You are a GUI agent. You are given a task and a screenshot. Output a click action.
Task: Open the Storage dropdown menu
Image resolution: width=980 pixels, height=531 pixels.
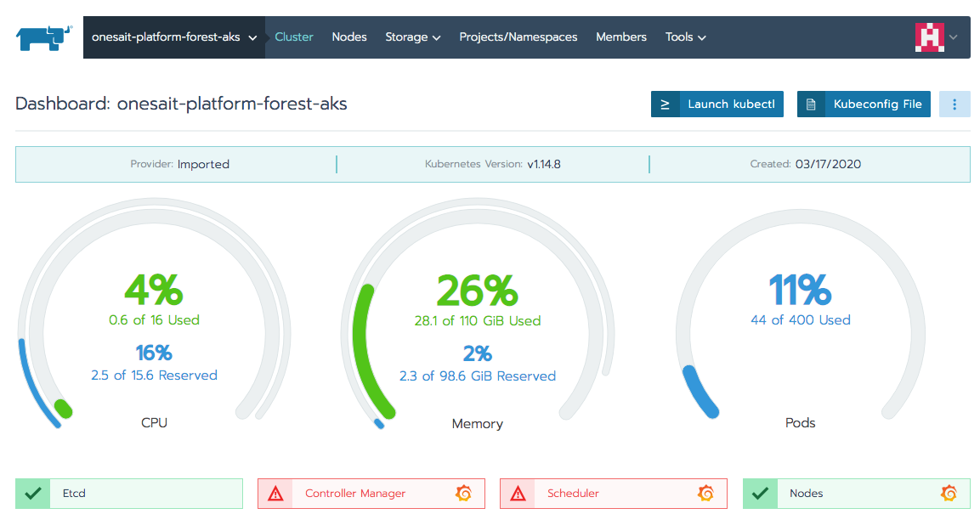pyautogui.click(x=412, y=37)
